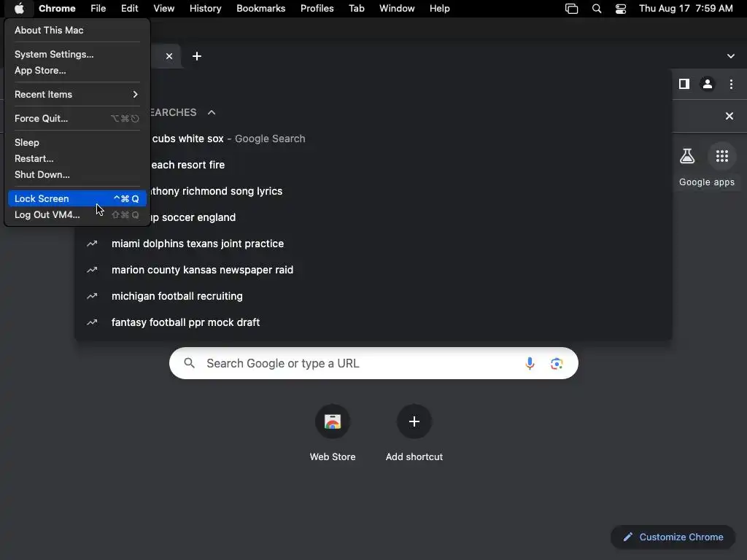Open the Tab menu
747x560 pixels.
point(356,9)
